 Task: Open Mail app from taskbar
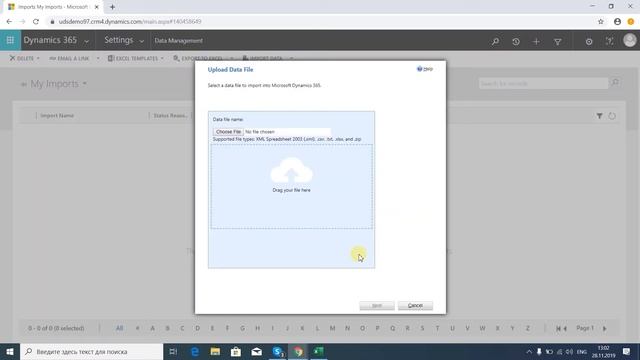click(x=256, y=351)
